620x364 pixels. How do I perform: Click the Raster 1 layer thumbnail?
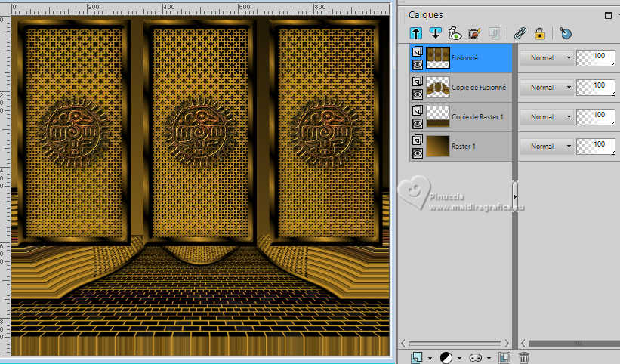[x=436, y=145]
